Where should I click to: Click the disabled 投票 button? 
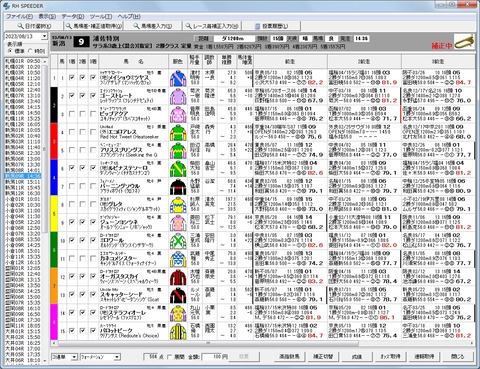[x=244, y=357]
